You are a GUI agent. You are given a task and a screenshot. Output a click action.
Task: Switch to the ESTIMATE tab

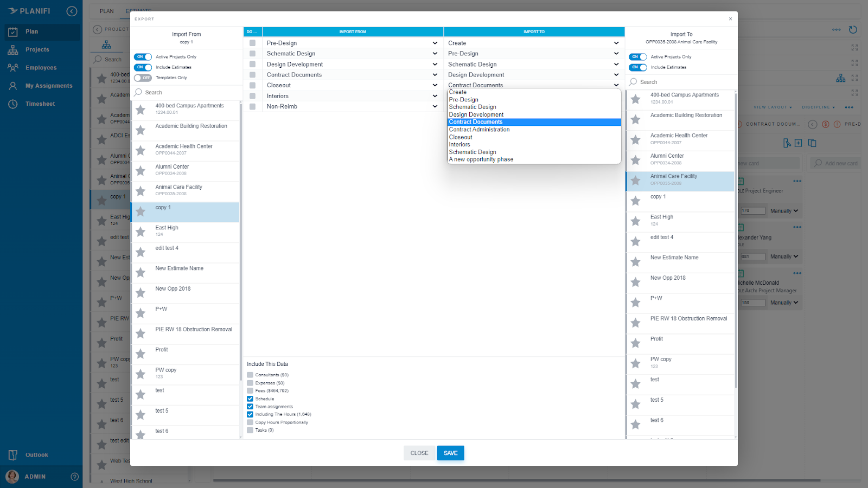click(x=138, y=11)
